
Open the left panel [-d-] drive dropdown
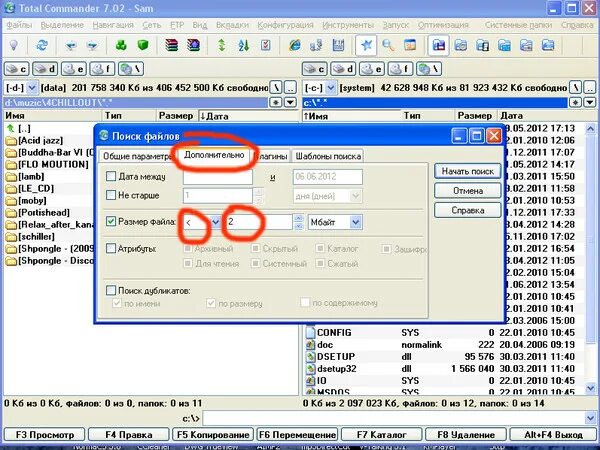pyautogui.click(x=32, y=88)
